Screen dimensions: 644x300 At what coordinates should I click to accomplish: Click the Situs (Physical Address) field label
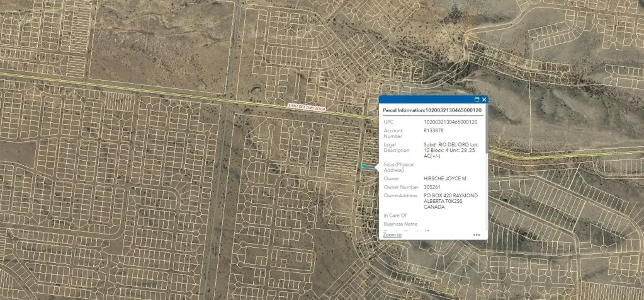tap(400, 167)
